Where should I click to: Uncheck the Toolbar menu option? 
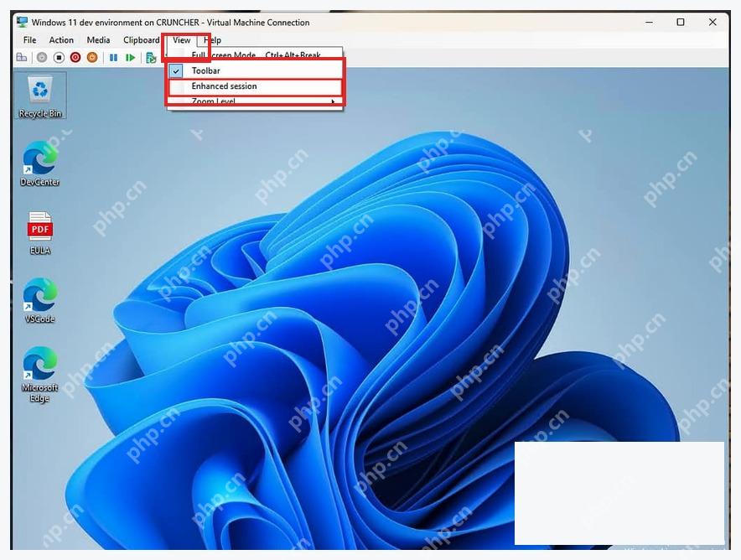tap(255, 70)
